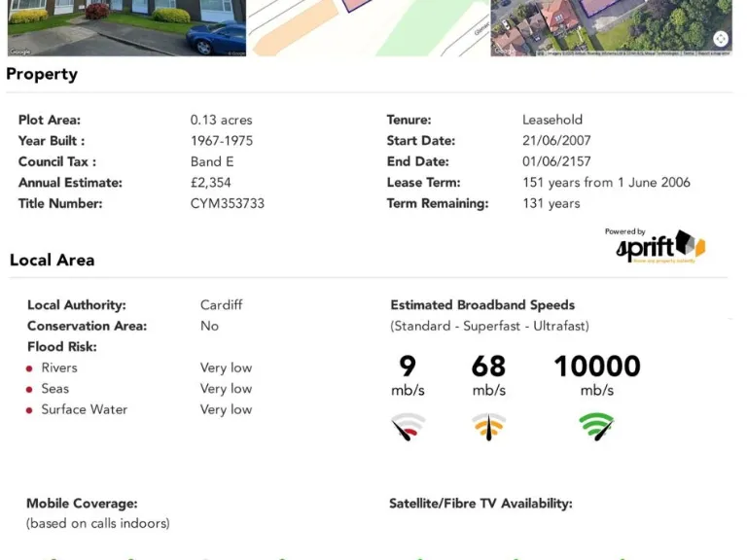Click the red bullet beside Surface Water
The height and width of the screenshot is (560, 747).
[x=30, y=410]
